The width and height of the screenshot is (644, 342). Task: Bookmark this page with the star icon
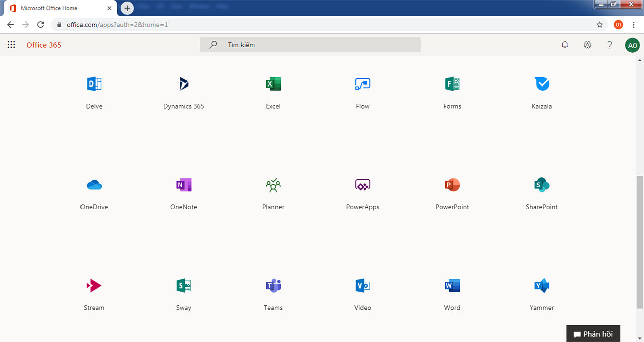click(600, 24)
